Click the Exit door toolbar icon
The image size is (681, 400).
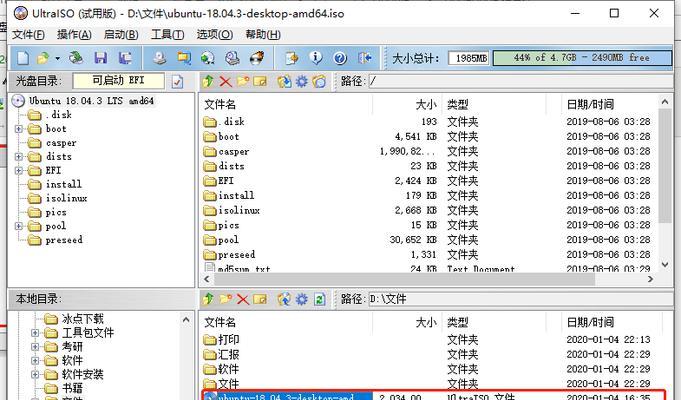point(364,58)
